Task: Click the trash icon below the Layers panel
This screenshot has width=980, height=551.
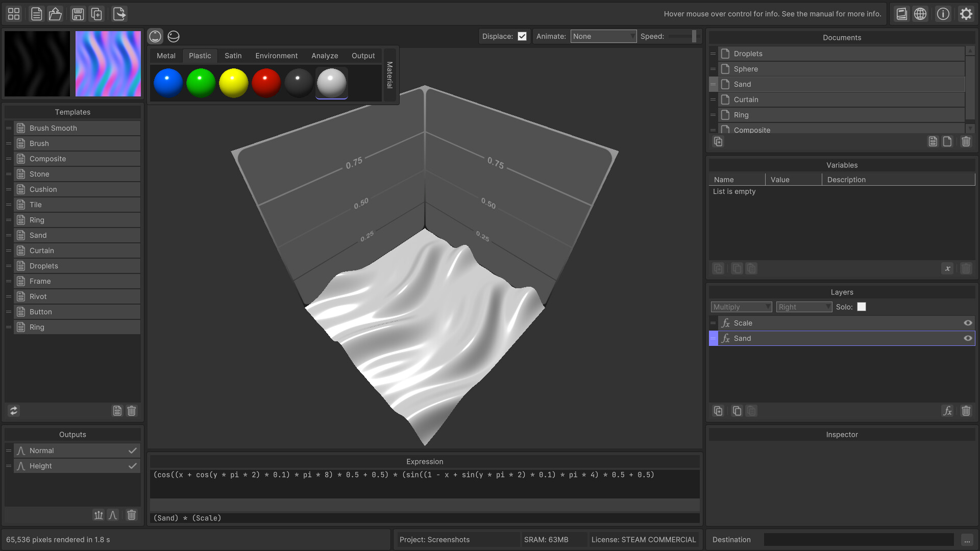Action: tap(966, 411)
